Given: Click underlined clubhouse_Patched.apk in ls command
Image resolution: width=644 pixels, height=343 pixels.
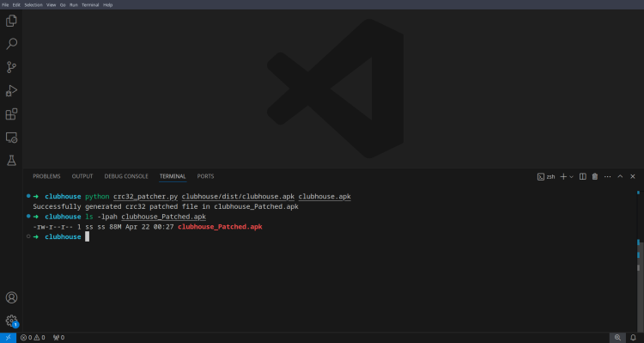Looking at the screenshot, I should 163,217.
